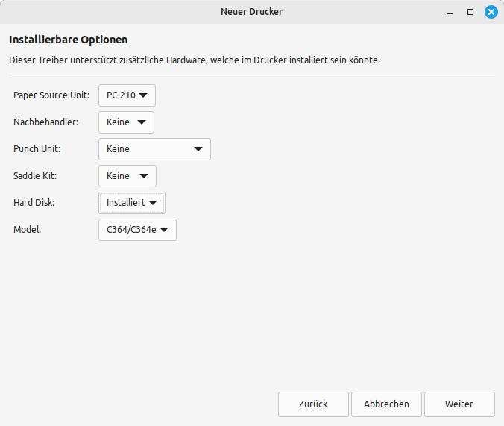This screenshot has width=504, height=426.
Task: Click the Neuer Drucker title bar text
Action: (251, 12)
